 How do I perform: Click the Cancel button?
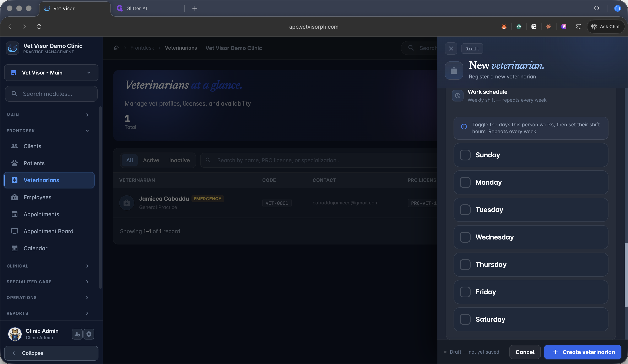click(525, 352)
